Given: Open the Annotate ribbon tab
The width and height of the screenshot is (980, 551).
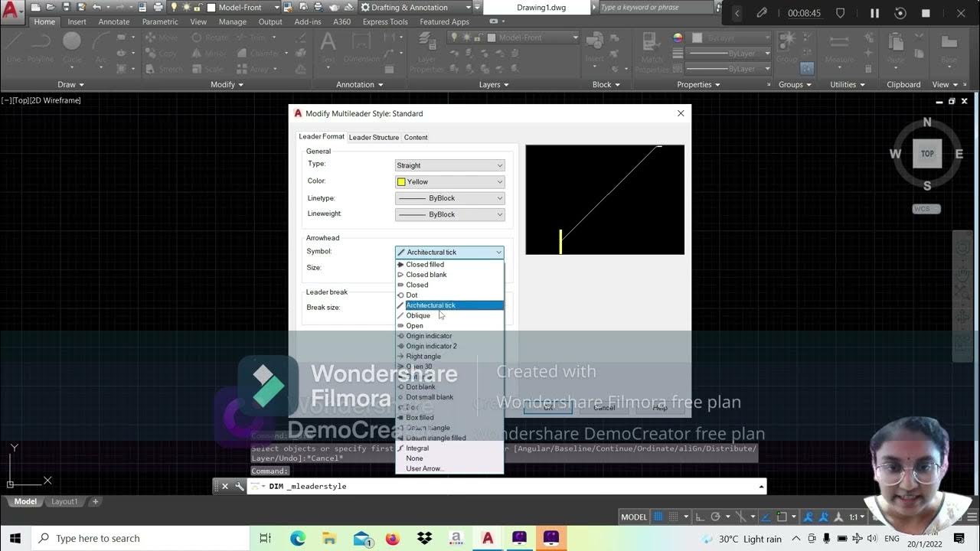Looking at the screenshot, I should 114,22.
